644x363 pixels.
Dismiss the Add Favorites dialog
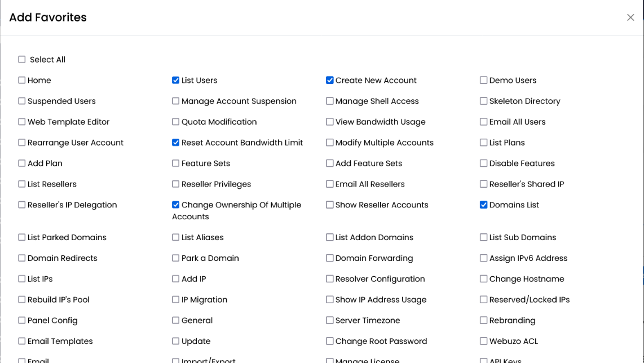630,17
